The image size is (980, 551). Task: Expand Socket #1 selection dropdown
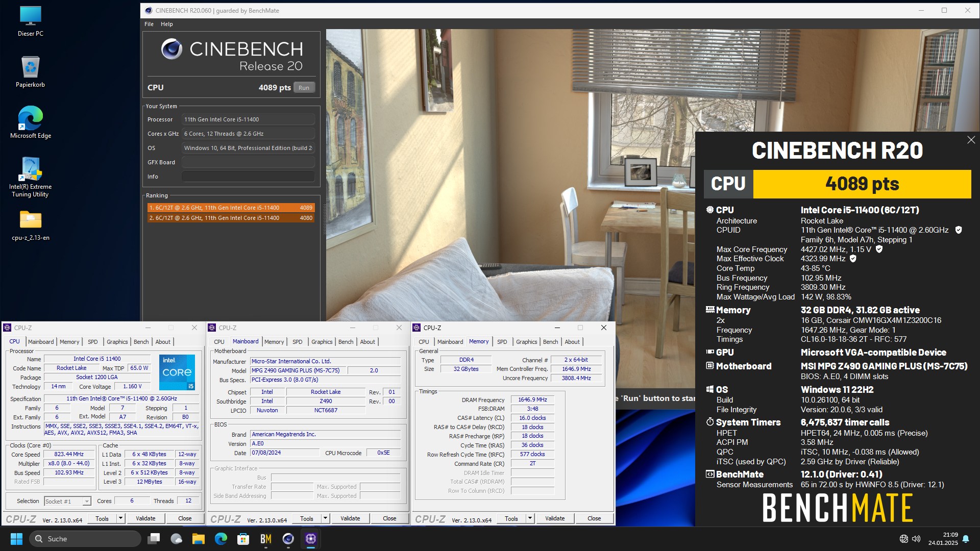87,502
